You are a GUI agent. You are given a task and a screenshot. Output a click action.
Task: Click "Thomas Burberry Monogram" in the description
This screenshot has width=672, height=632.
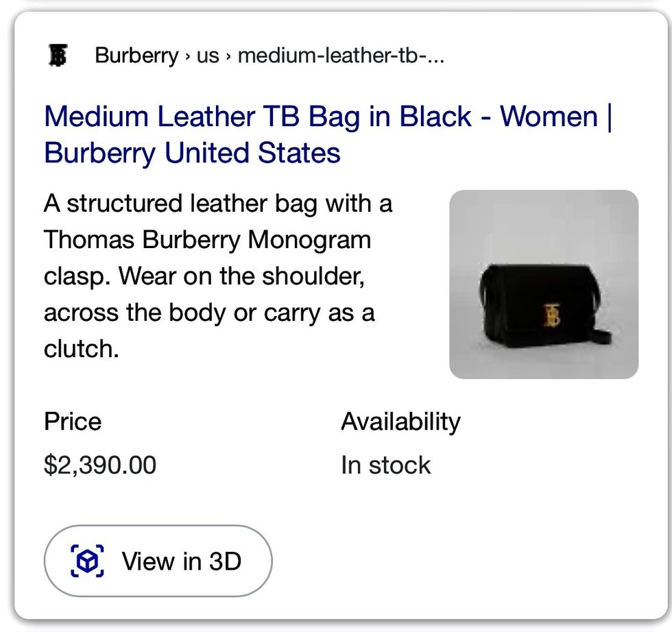(x=207, y=240)
